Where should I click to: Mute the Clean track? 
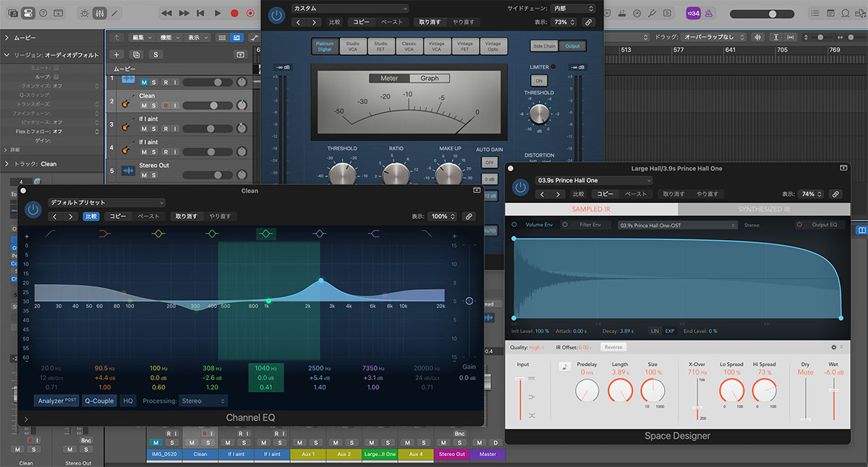(144, 106)
